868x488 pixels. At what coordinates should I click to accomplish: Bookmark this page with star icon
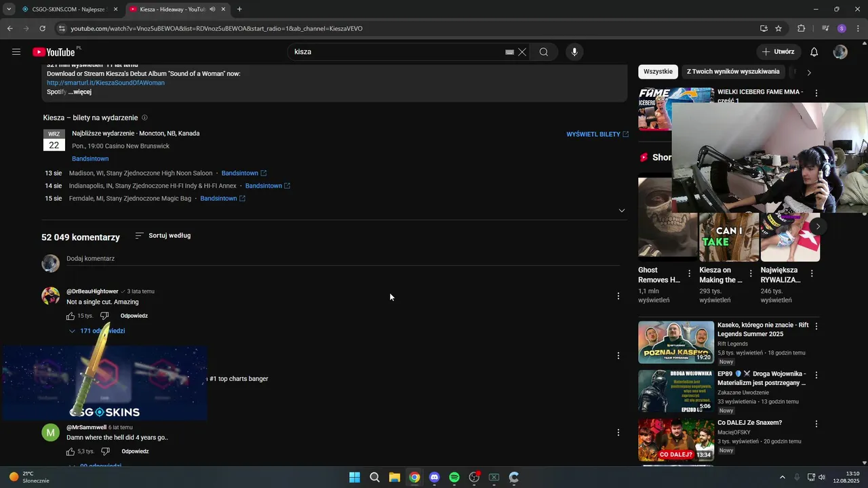pos(778,28)
